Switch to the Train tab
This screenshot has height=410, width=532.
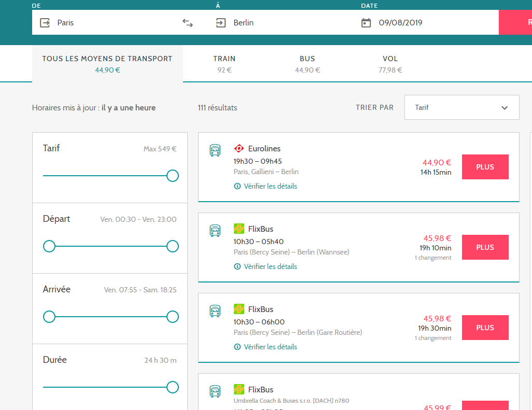(x=224, y=64)
